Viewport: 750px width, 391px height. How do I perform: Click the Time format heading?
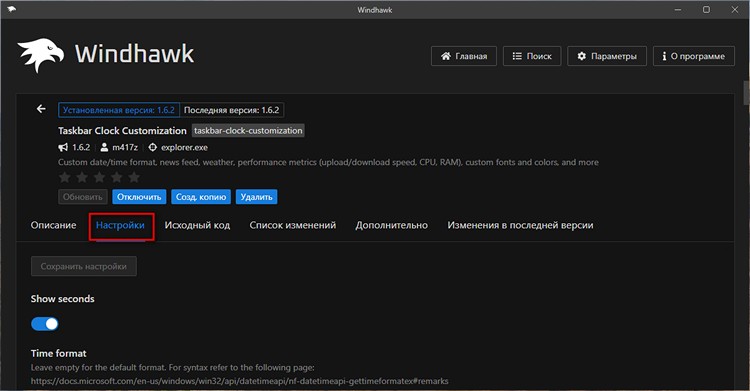click(x=58, y=353)
